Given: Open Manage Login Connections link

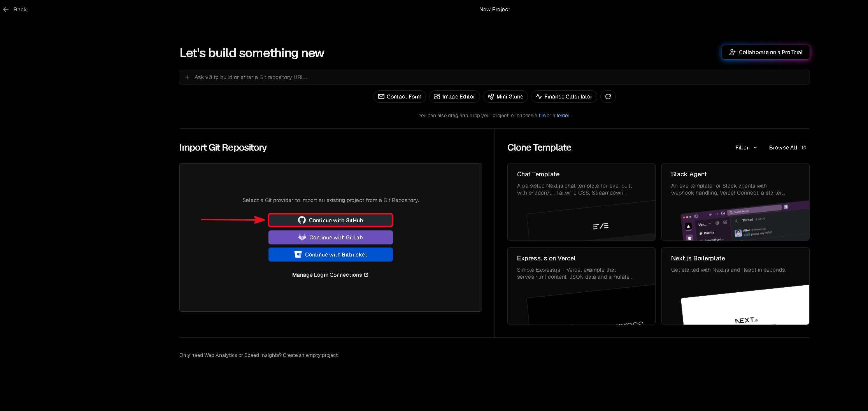Looking at the screenshot, I should tap(330, 275).
